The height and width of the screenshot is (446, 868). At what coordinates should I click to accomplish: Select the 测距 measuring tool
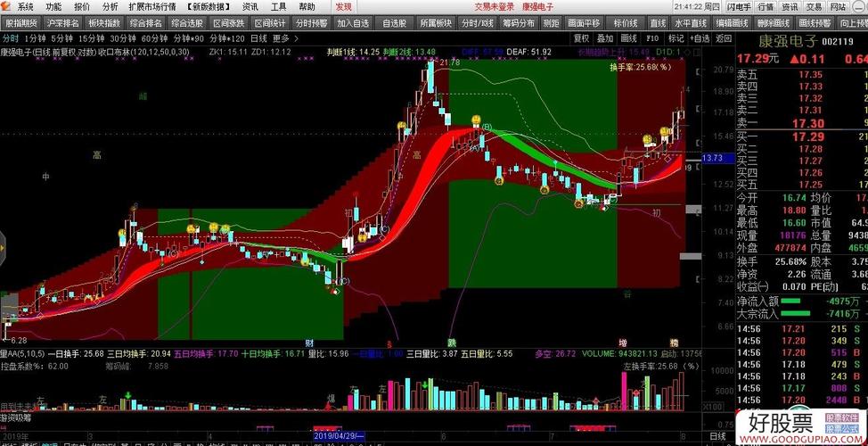point(552,23)
